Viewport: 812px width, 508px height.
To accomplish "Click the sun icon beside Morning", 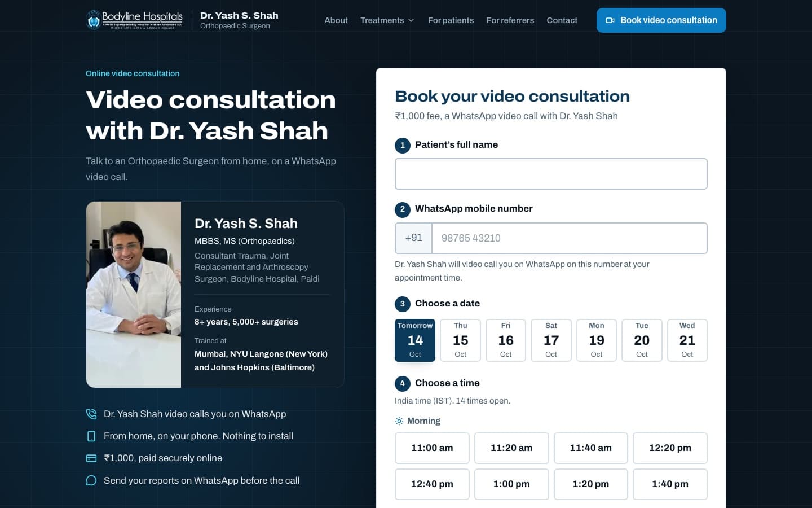I will click(399, 421).
